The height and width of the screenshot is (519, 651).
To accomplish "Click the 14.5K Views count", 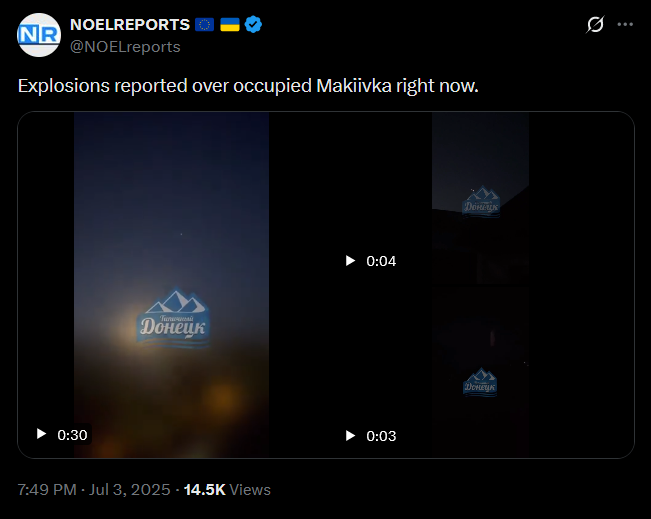I will [227, 490].
